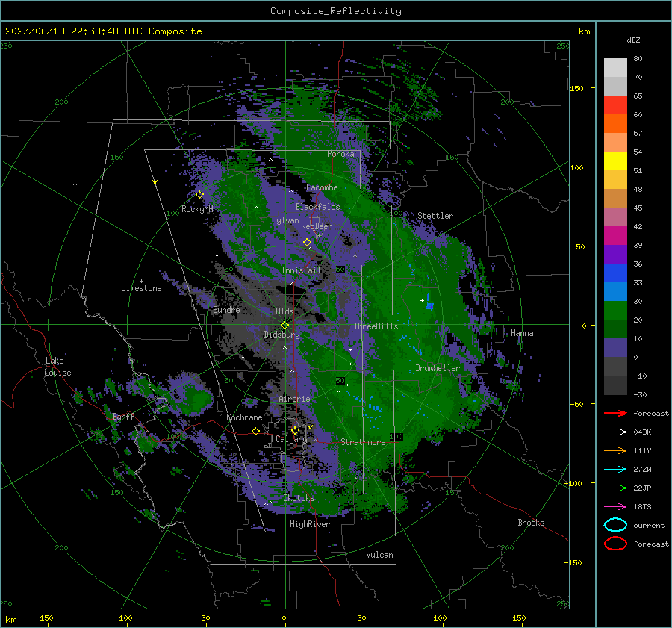Click the Ponoka city label

click(340, 154)
